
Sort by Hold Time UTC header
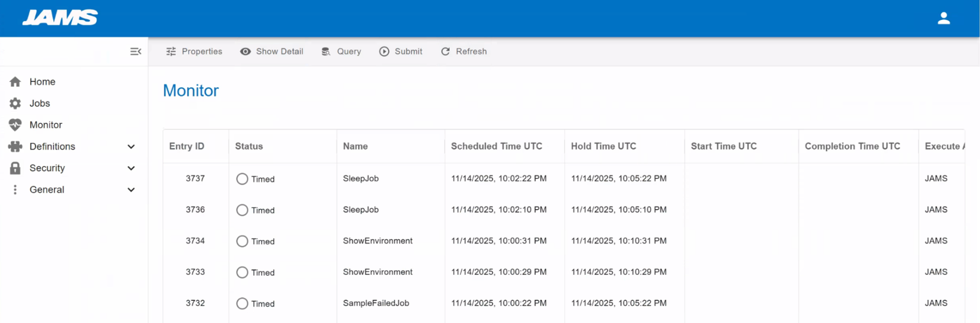(x=603, y=146)
